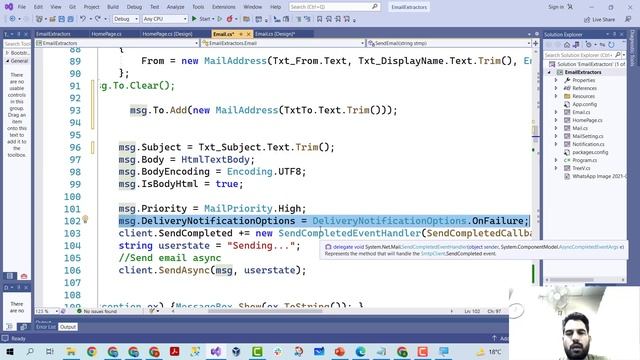
Task: Collapse the EmailExtractors project node
Action: (549, 72)
